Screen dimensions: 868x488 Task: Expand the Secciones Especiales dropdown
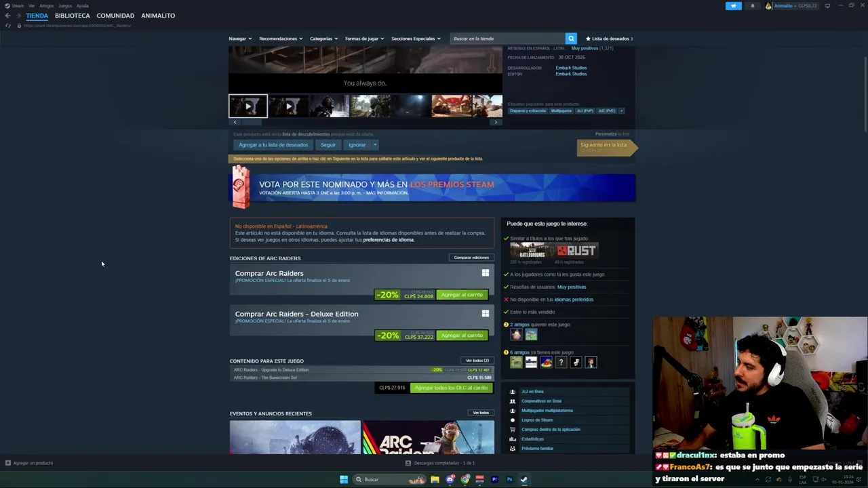click(416, 39)
